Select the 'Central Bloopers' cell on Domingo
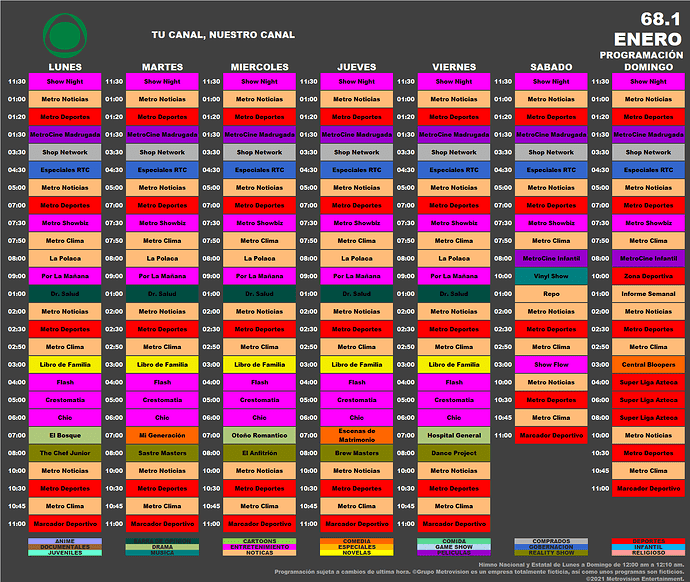 click(649, 365)
